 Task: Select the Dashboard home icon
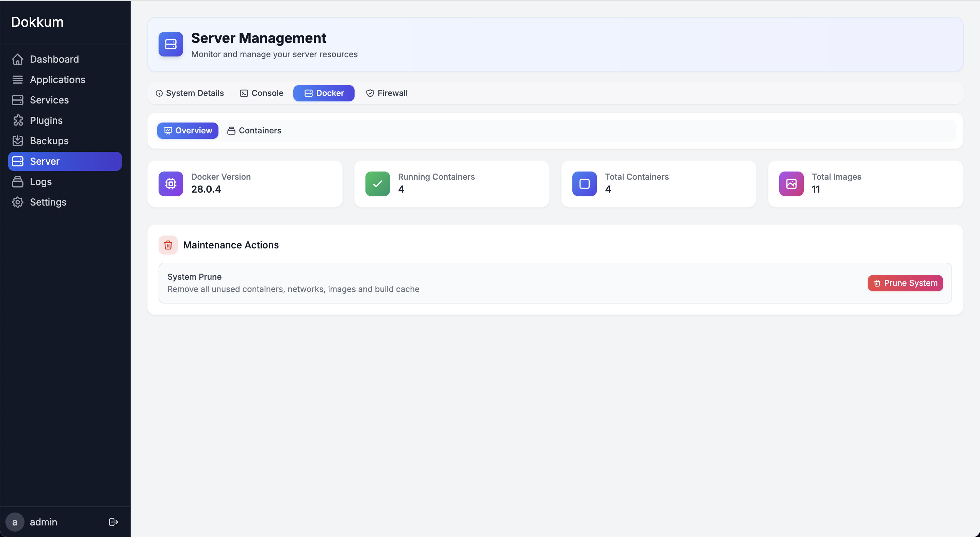[18, 59]
